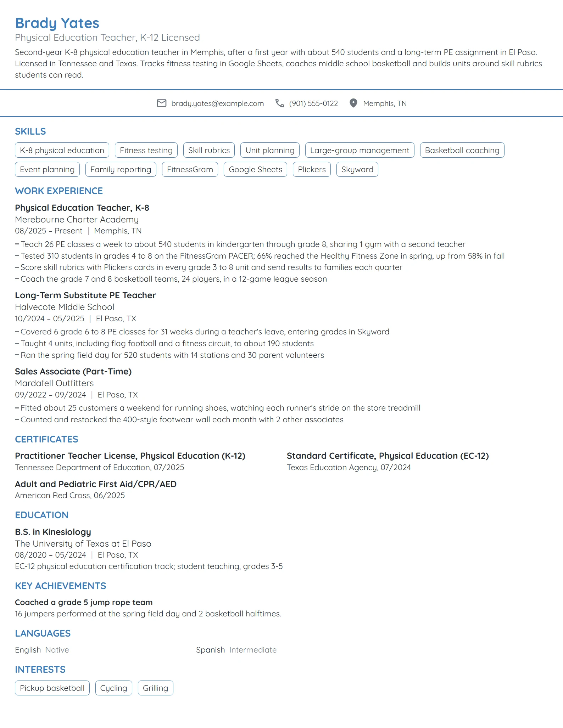Image resolution: width=563 pixels, height=728 pixels.
Task: Click the FitnessGram skill tag
Action: point(190,169)
